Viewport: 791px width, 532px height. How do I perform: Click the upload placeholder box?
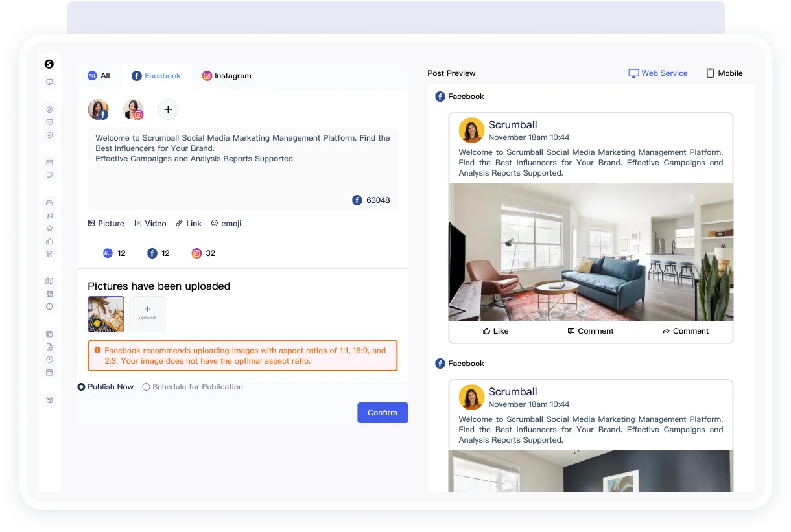[x=147, y=314]
